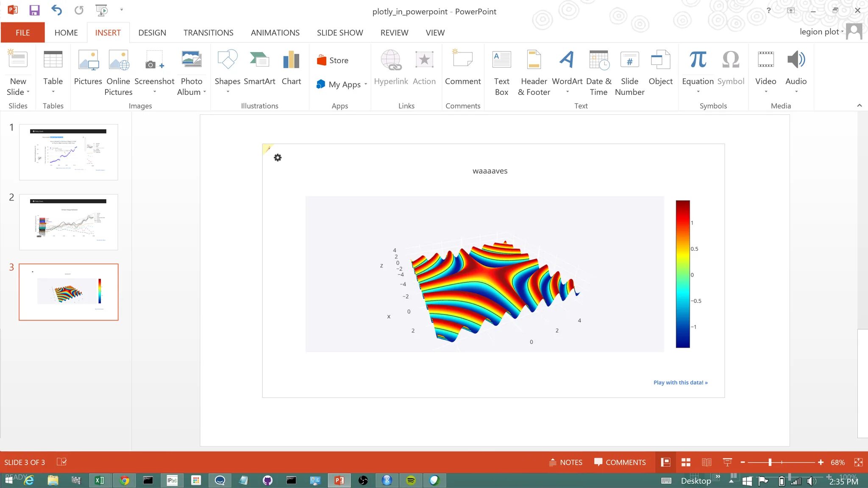
Task: Collapse the ribbon with the arrow
Action: (x=859, y=105)
